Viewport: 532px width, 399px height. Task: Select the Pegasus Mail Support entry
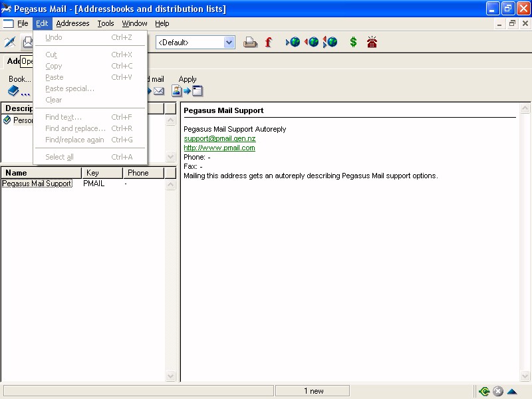[37, 184]
